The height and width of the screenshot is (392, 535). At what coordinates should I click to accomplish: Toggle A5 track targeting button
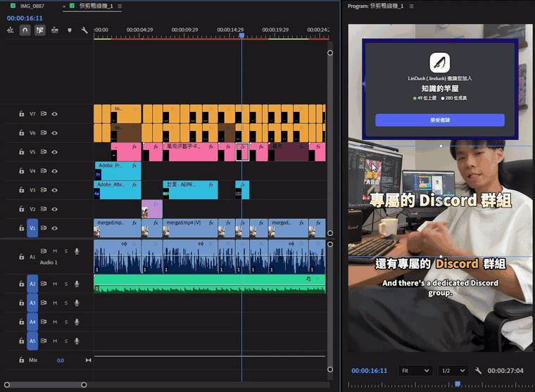[32, 341]
